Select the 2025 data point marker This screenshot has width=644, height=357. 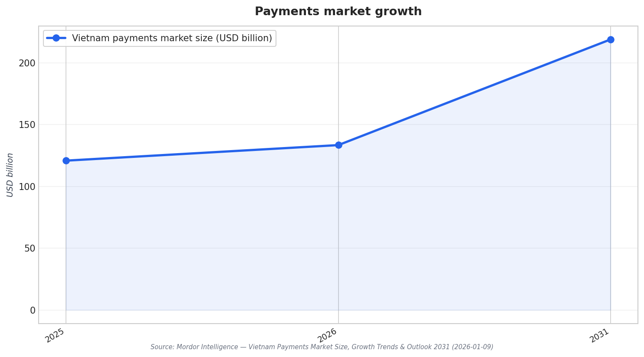click(66, 160)
